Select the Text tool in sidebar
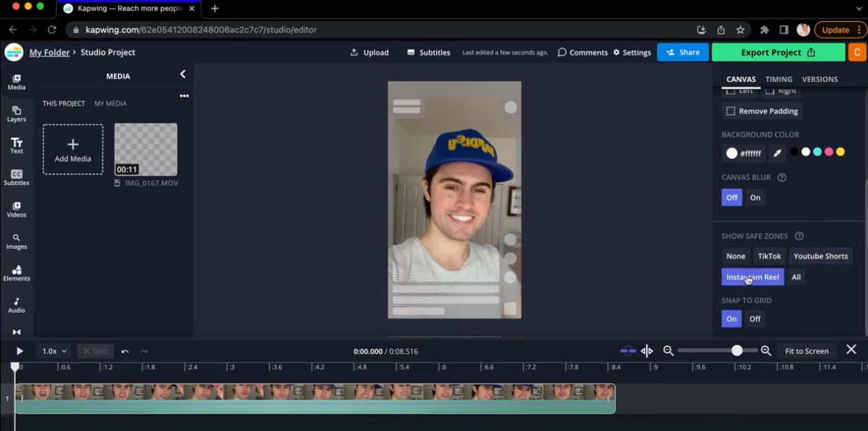The width and height of the screenshot is (868, 431). pos(17,146)
